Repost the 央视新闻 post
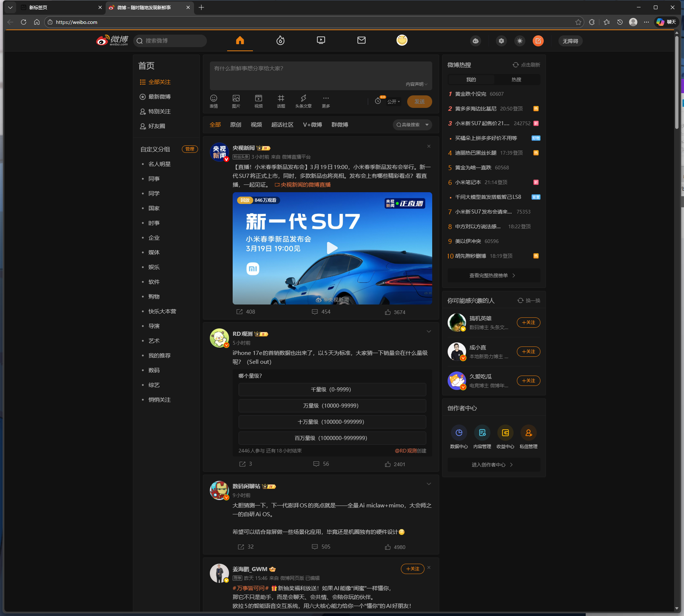Screen dimensions: 684x616 (246, 312)
